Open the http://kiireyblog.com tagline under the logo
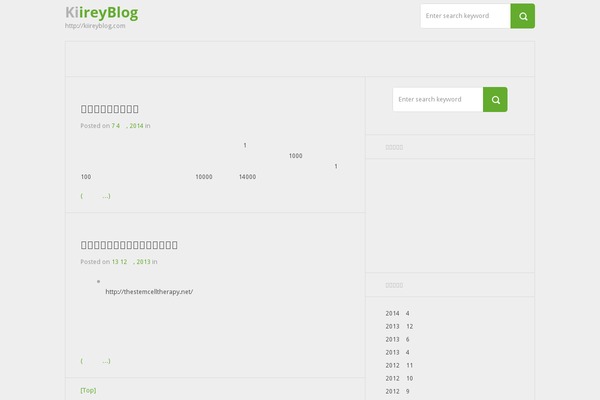This screenshot has width=600, height=400. (x=95, y=26)
